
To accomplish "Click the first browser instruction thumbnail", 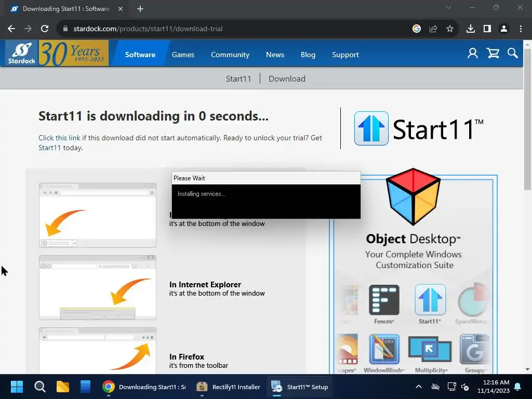I will point(98,215).
